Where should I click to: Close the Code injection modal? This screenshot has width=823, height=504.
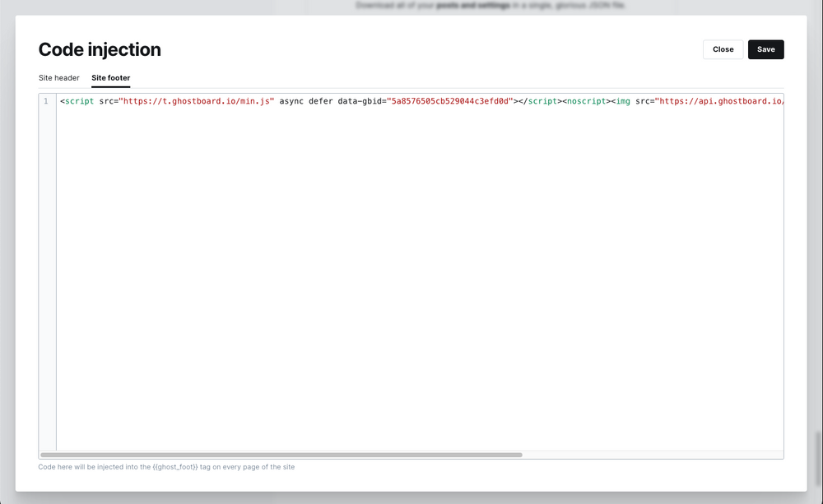click(x=723, y=49)
